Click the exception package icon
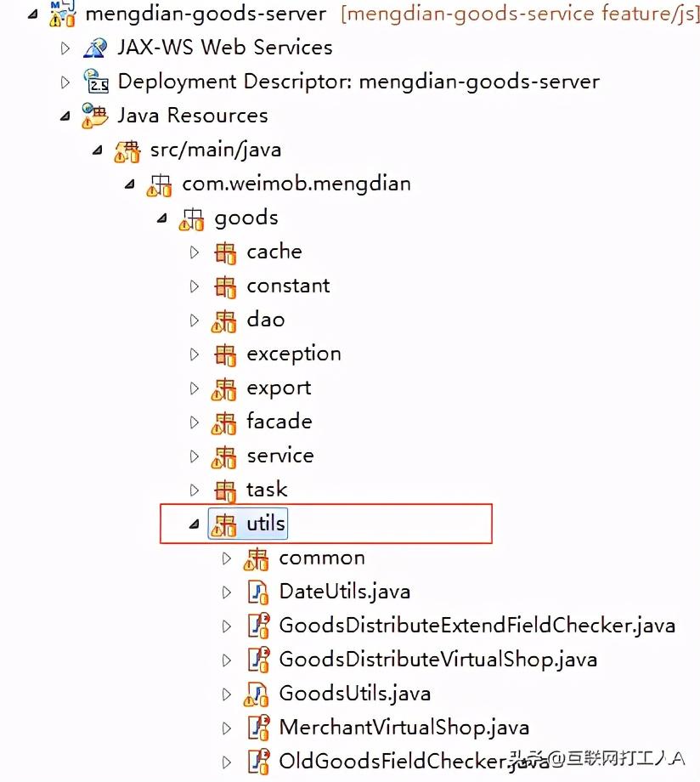Viewport: 700px width, 782px height. 224,354
